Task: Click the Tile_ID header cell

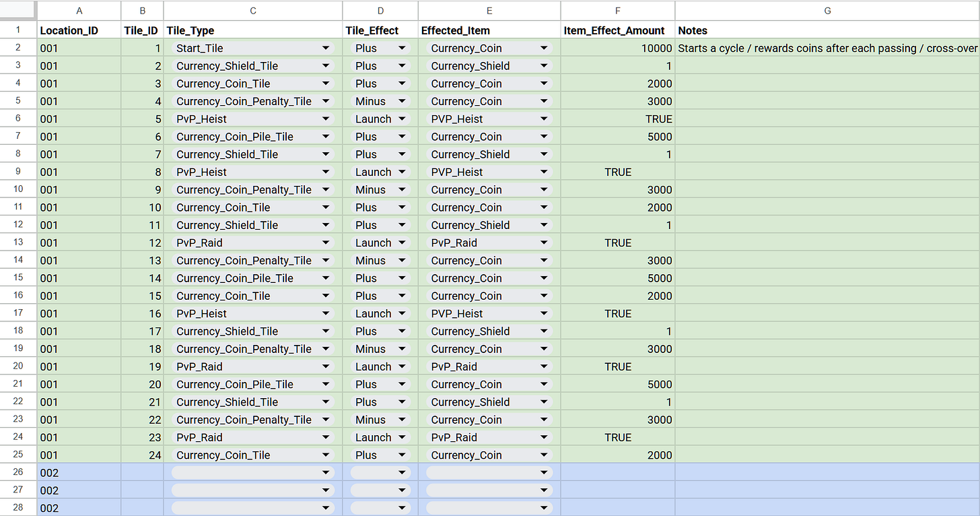Action: [143, 30]
